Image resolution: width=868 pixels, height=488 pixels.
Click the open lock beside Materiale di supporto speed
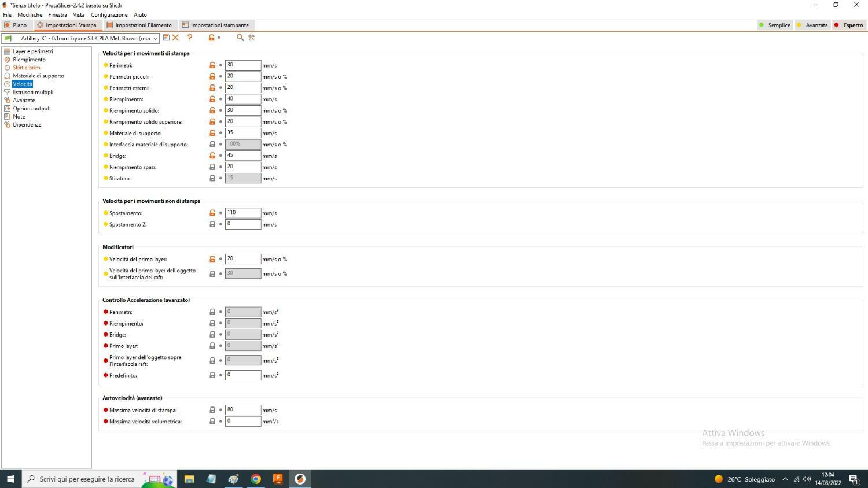(x=212, y=133)
